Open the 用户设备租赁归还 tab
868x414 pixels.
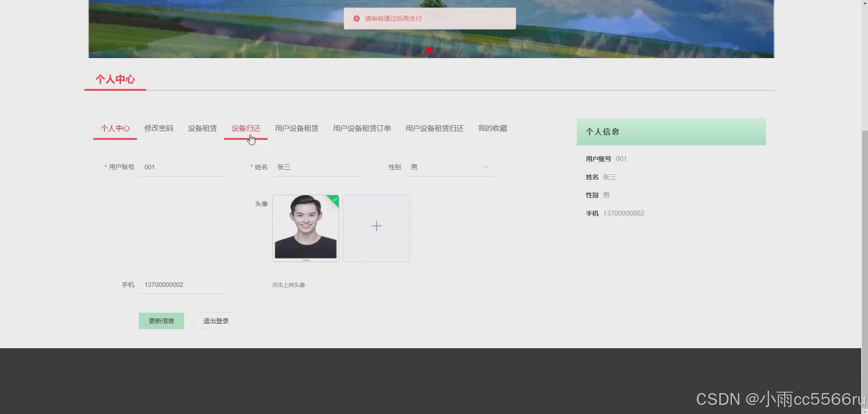(x=434, y=128)
